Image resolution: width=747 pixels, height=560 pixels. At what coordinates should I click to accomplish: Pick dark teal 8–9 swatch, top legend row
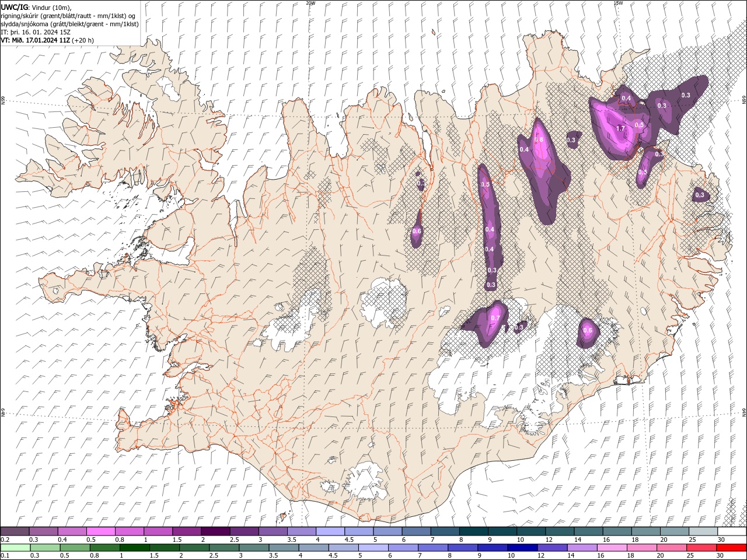[473, 531]
